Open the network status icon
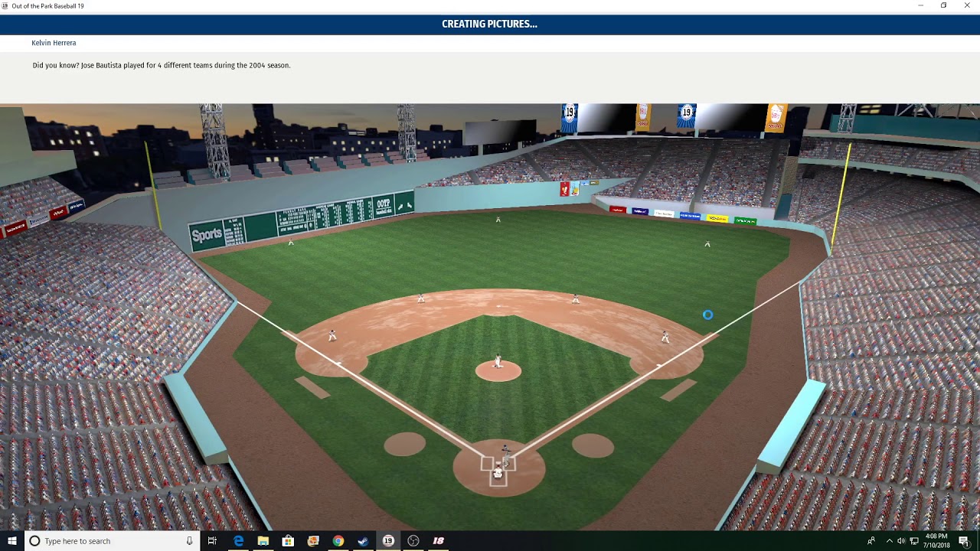This screenshot has height=551, width=980. (914, 541)
